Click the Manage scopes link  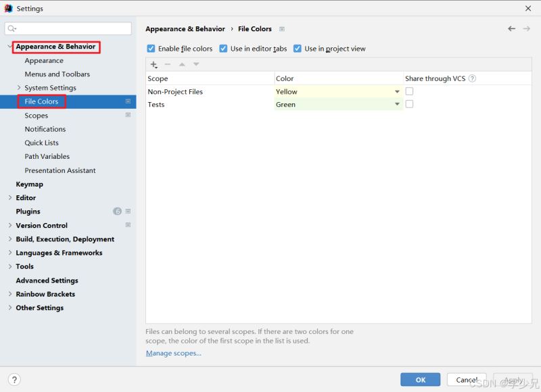[174, 353]
